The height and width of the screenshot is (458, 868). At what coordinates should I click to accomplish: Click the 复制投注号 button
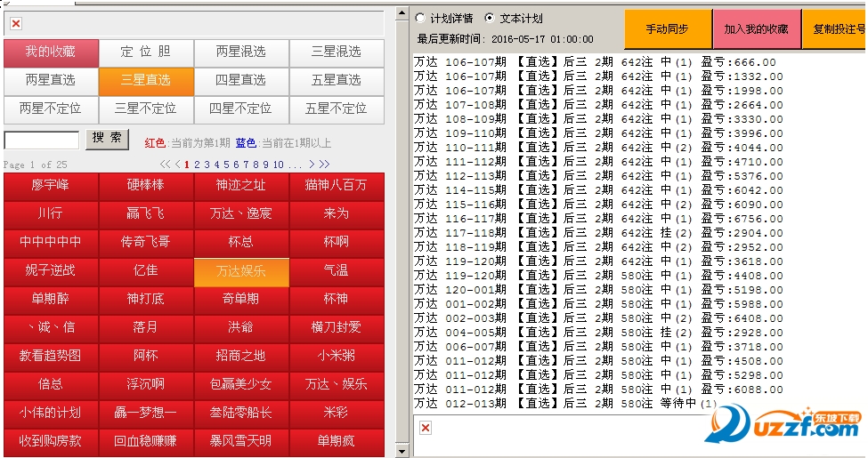[835, 28]
